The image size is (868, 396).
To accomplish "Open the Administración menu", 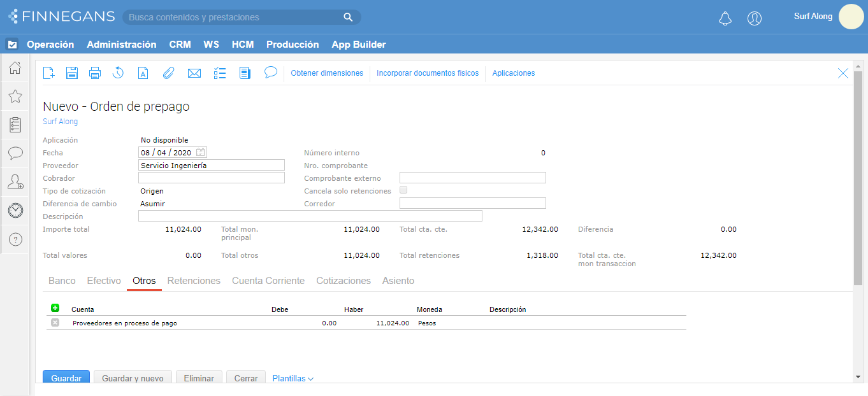I will pyautogui.click(x=121, y=45).
